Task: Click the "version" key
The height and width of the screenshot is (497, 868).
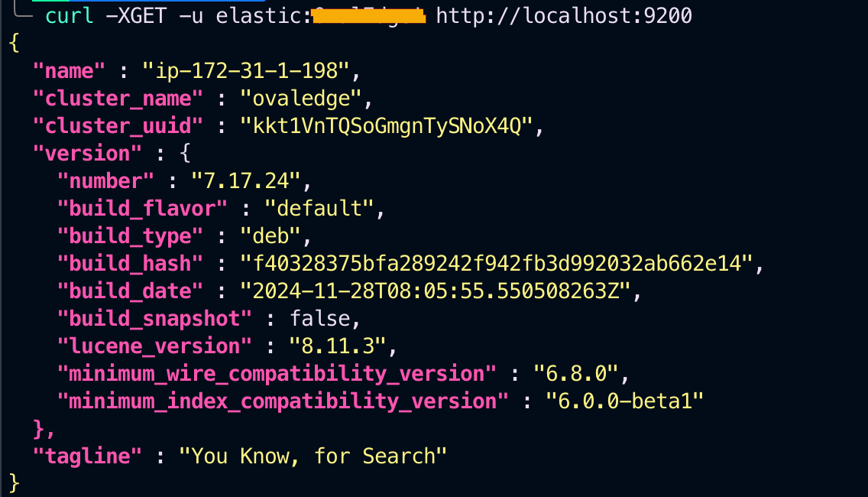Action: pos(88,154)
